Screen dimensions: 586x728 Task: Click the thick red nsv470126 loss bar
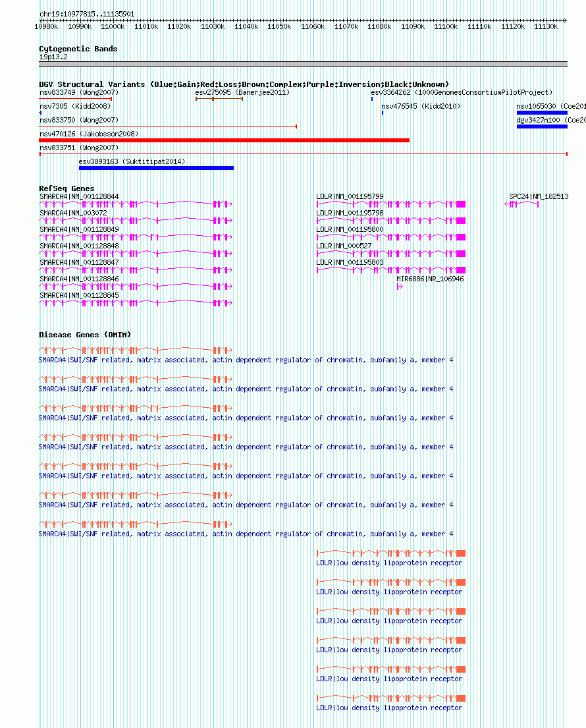(224, 140)
